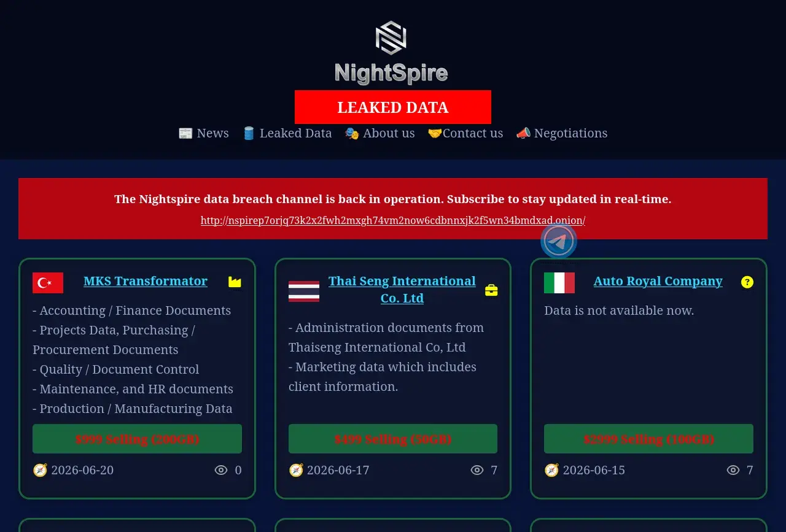This screenshot has height=532, width=786.
Task: Click the floating Telegram icon
Action: click(x=559, y=241)
